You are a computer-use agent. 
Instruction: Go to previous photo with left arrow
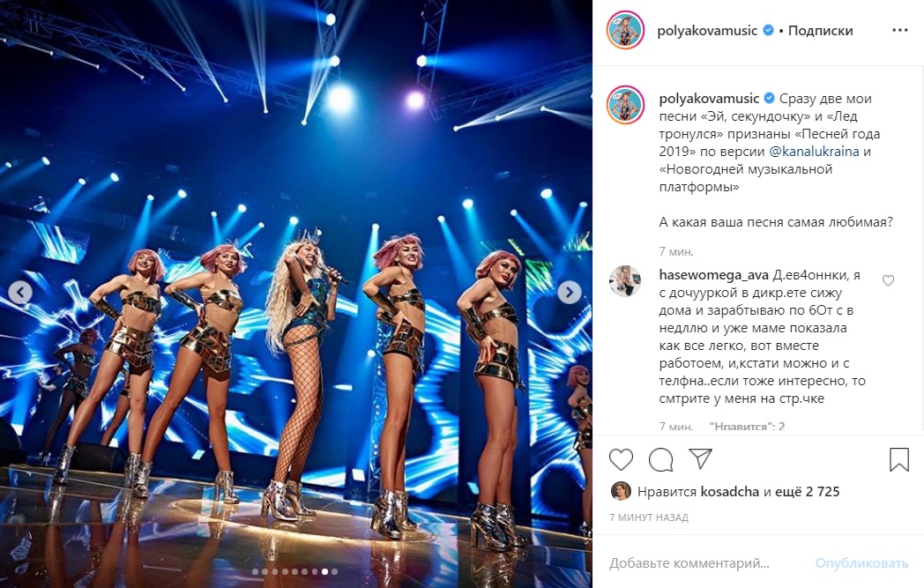pyautogui.click(x=20, y=292)
